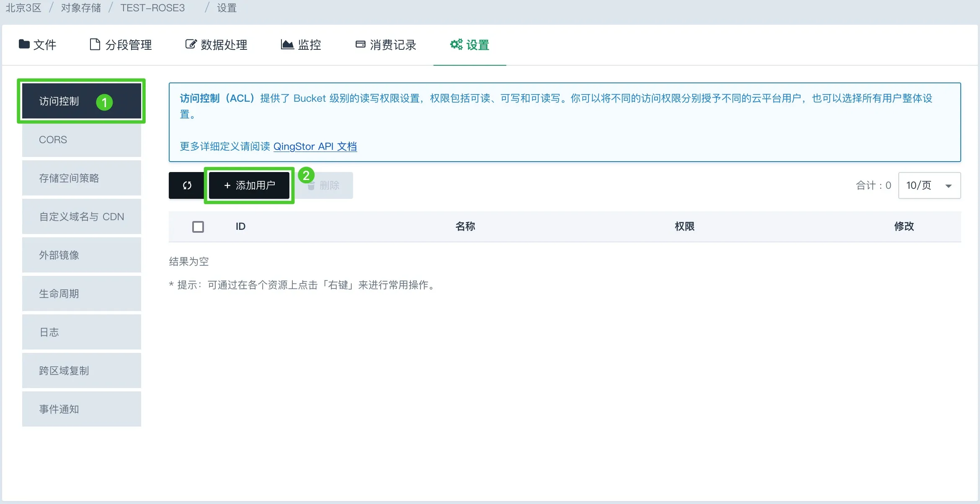Open the QingStor API 文档 link
This screenshot has height=504, width=980.
pos(315,147)
